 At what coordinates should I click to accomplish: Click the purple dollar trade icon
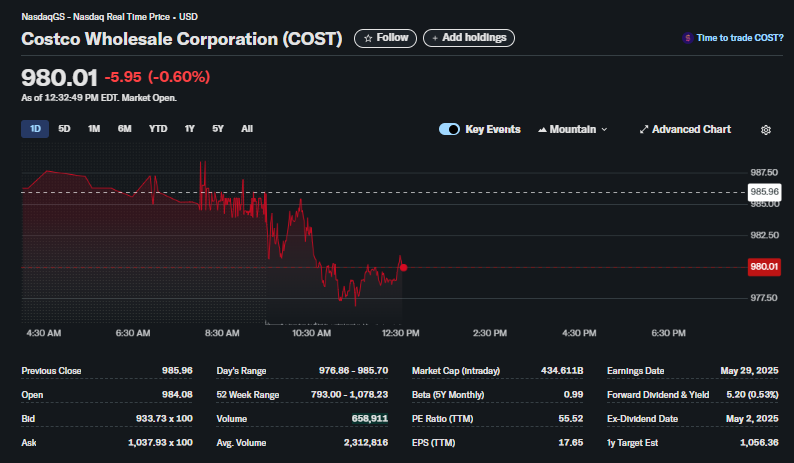688,38
